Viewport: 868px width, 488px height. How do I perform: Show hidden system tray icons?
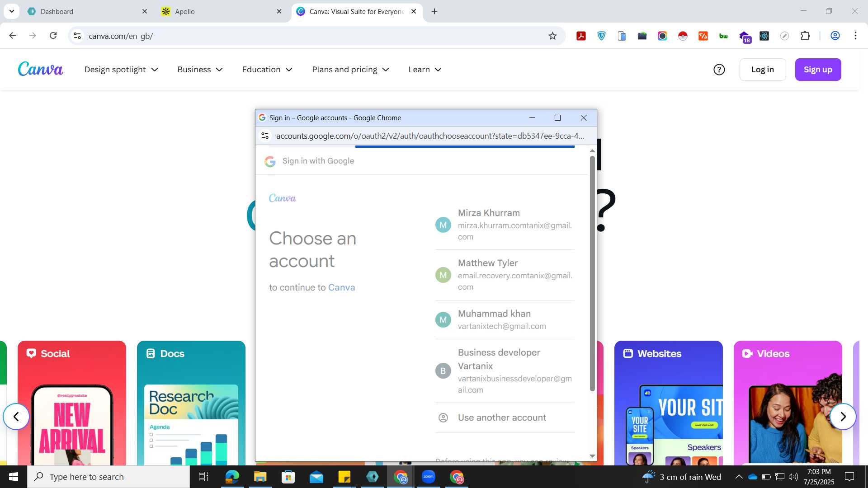coord(739,477)
